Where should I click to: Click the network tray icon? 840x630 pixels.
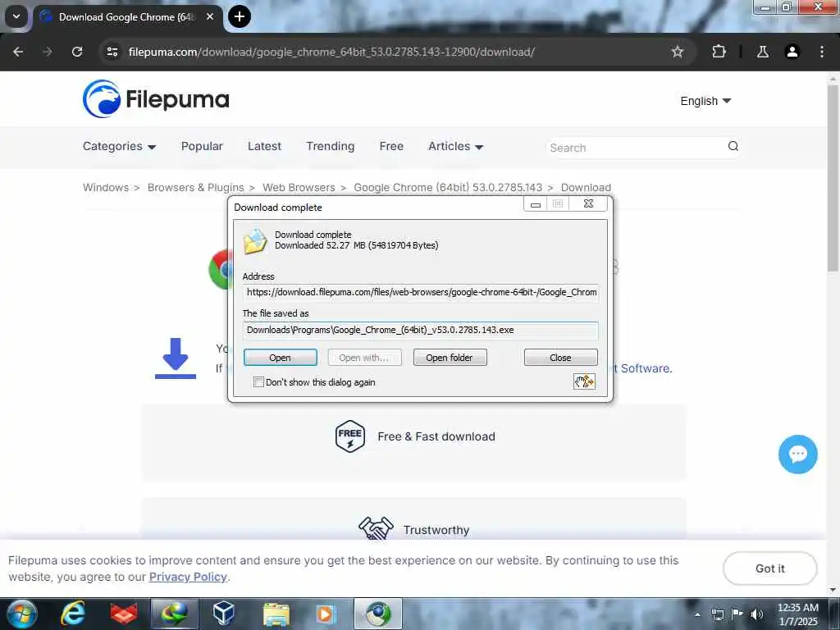click(x=718, y=614)
